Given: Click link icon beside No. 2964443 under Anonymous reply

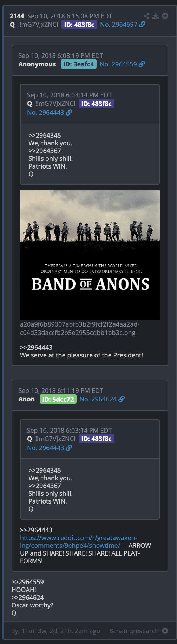Looking at the screenshot, I should (x=69, y=113).
